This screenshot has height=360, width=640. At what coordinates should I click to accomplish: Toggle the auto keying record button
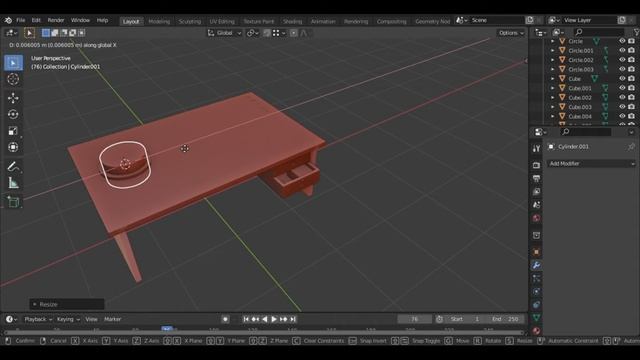(x=225, y=319)
